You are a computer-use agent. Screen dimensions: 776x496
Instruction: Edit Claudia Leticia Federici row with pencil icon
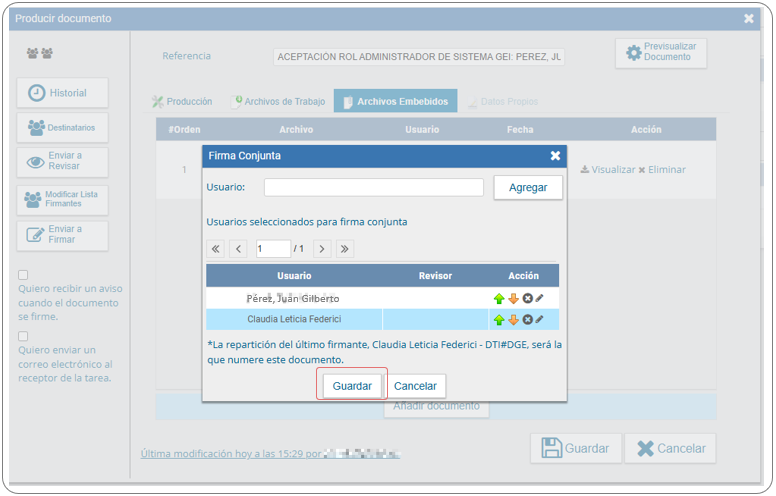[x=539, y=319]
